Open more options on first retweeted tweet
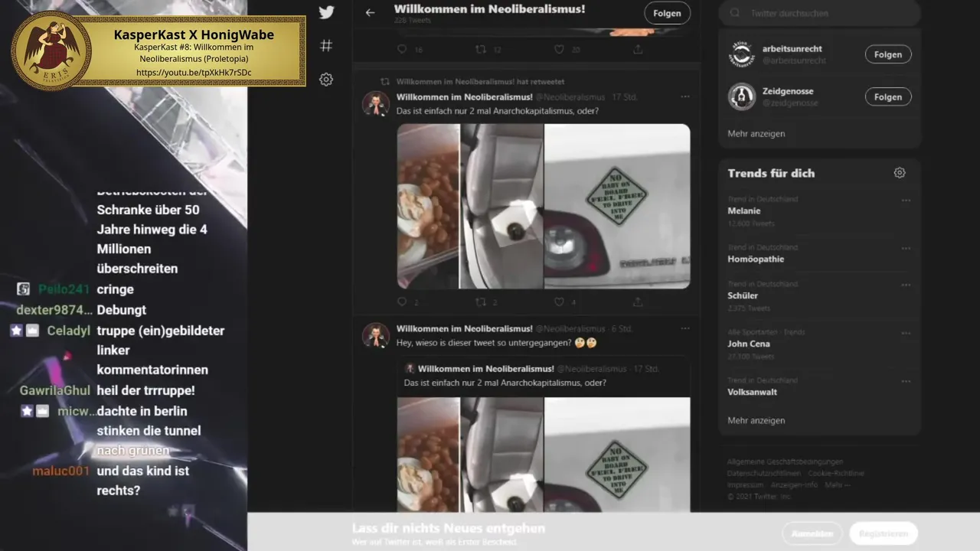 pyautogui.click(x=685, y=96)
